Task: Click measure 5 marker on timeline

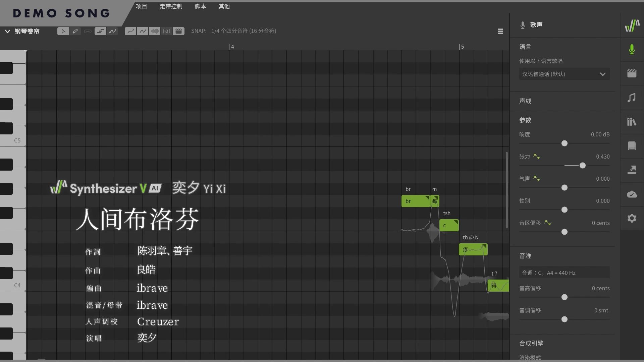Action: (x=462, y=47)
